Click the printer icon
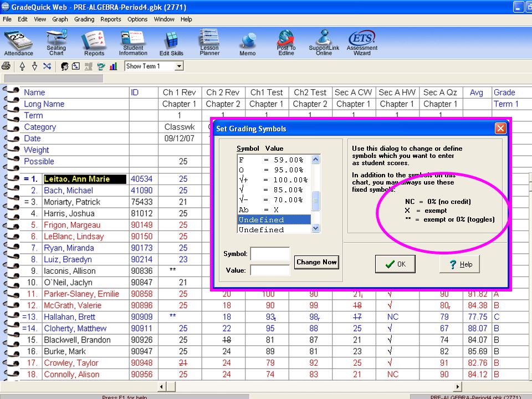 click(6, 66)
